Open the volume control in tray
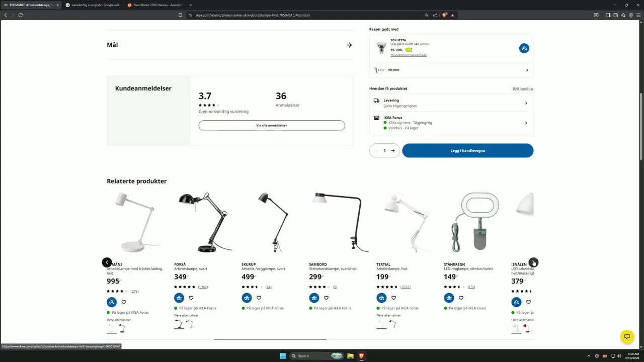 [619, 356]
